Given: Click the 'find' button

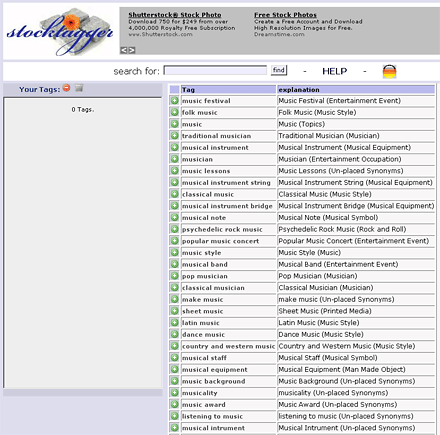Looking at the screenshot, I should [279, 70].
